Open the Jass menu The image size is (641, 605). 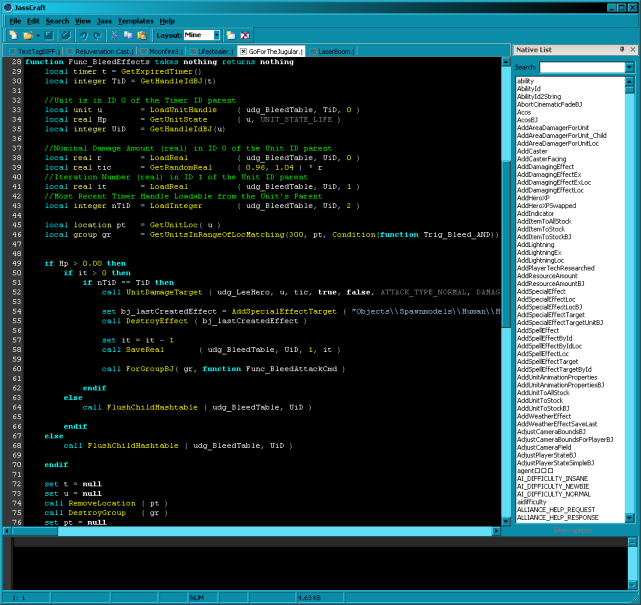104,21
